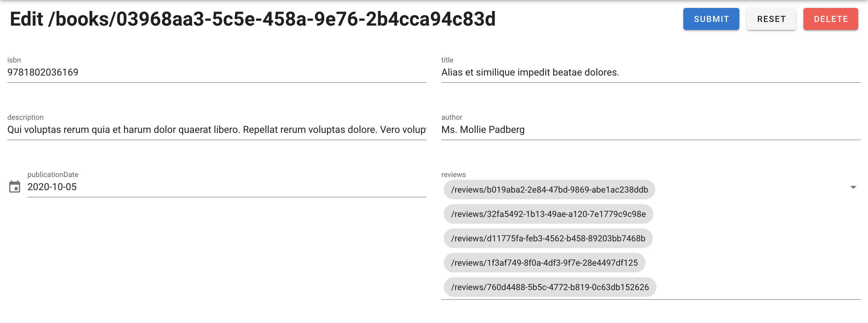Click the publicationDate label
The image size is (868, 323).
(53, 175)
